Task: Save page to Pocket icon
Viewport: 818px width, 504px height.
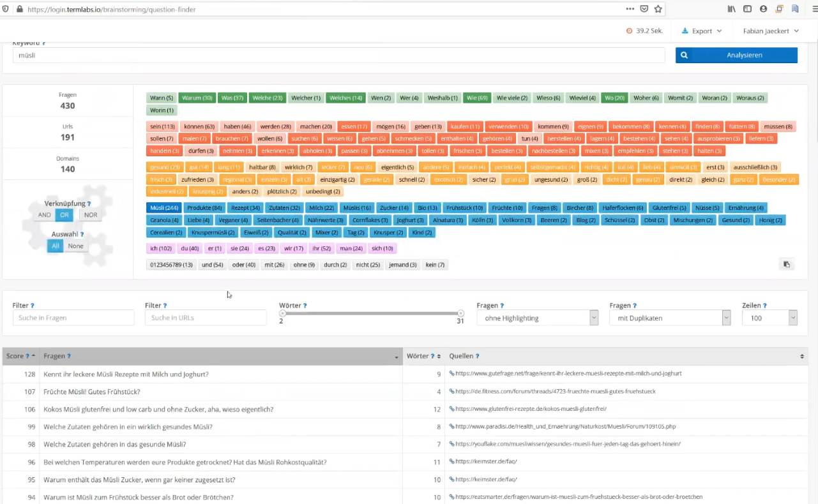Action: [x=644, y=9]
